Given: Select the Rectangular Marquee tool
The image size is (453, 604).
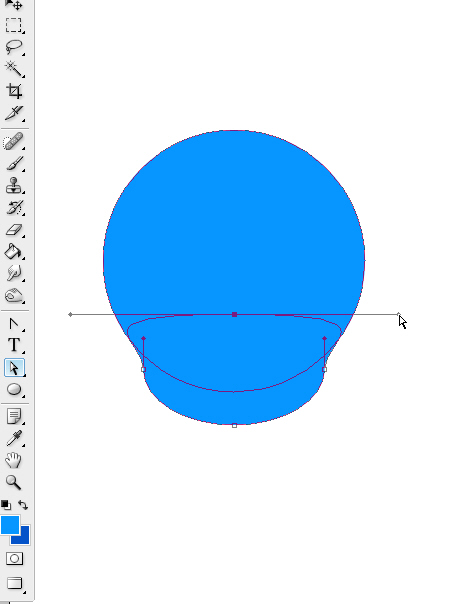Looking at the screenshot, I should [x=14, y=25].
